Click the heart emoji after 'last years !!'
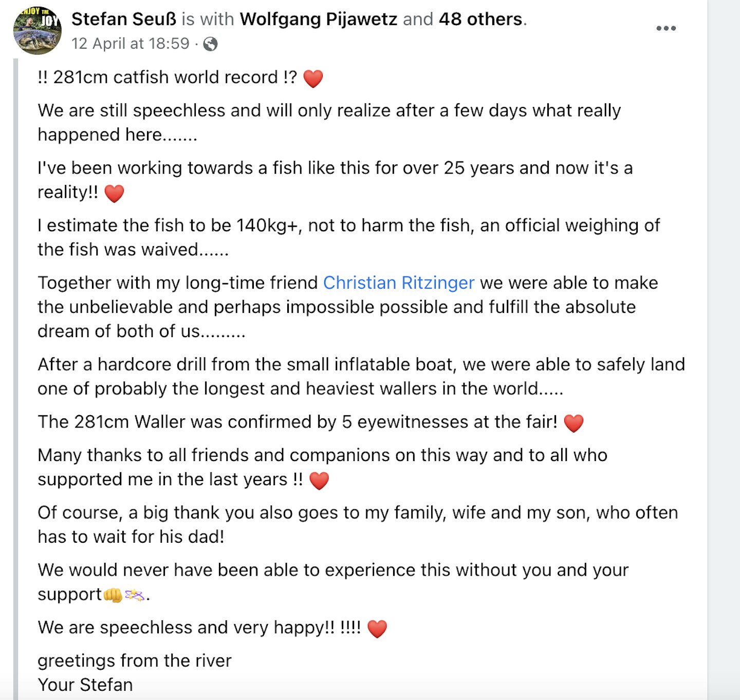This screenshot has height=700, width=740. click(x=319, y=481)
